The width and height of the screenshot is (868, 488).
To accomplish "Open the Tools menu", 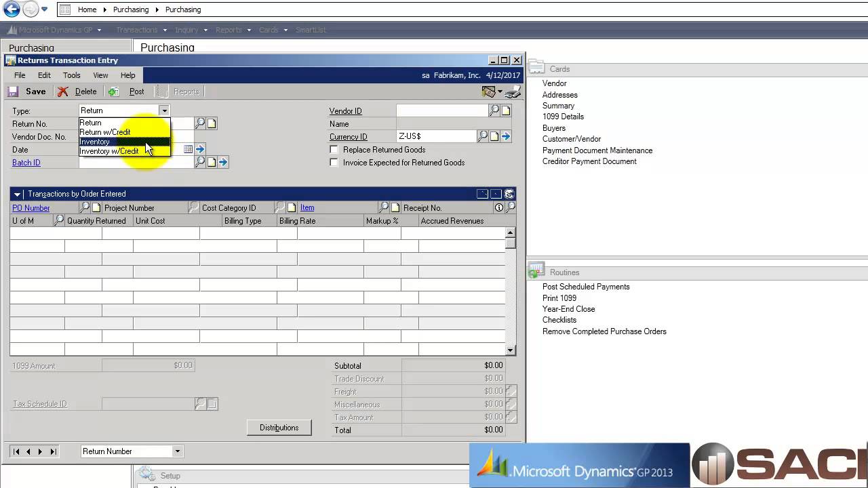I will (x=72, y=75).
